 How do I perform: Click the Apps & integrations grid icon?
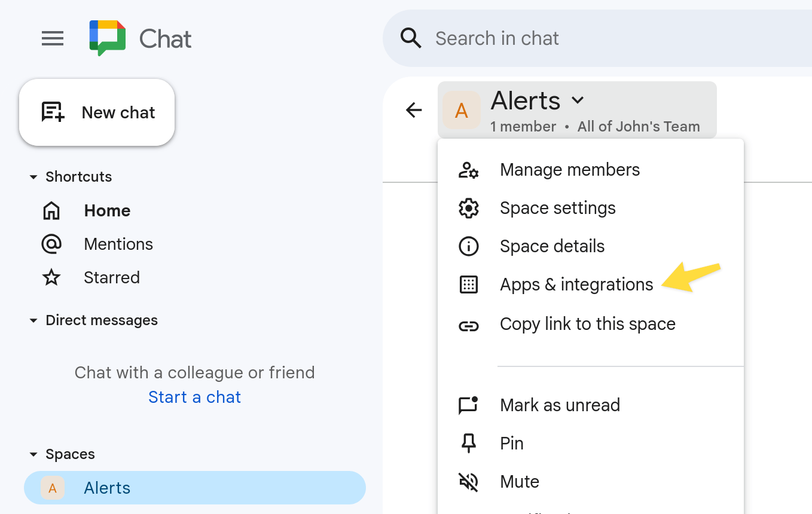[469, 284]
